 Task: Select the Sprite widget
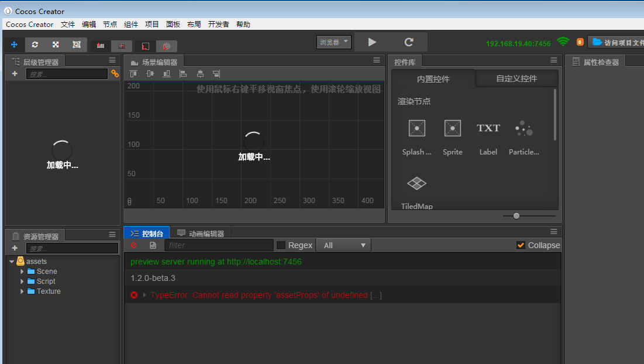point(453,137)
